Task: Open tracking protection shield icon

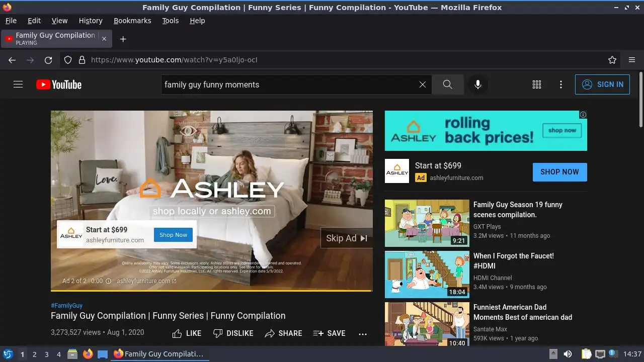Action: [x=68, y=60]
